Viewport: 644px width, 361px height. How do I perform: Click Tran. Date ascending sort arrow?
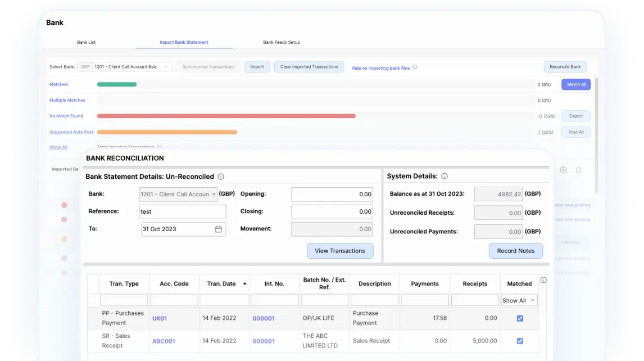(x=245, y=284)
